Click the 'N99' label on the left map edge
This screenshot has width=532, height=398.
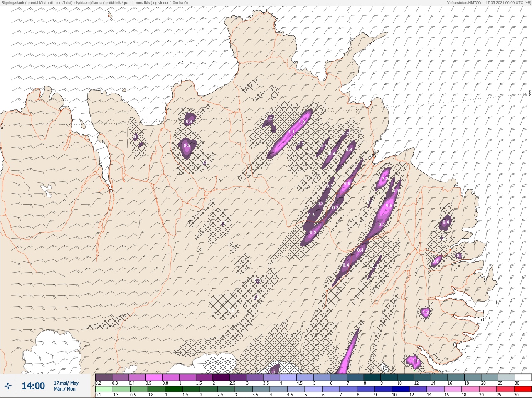point(2,125)
